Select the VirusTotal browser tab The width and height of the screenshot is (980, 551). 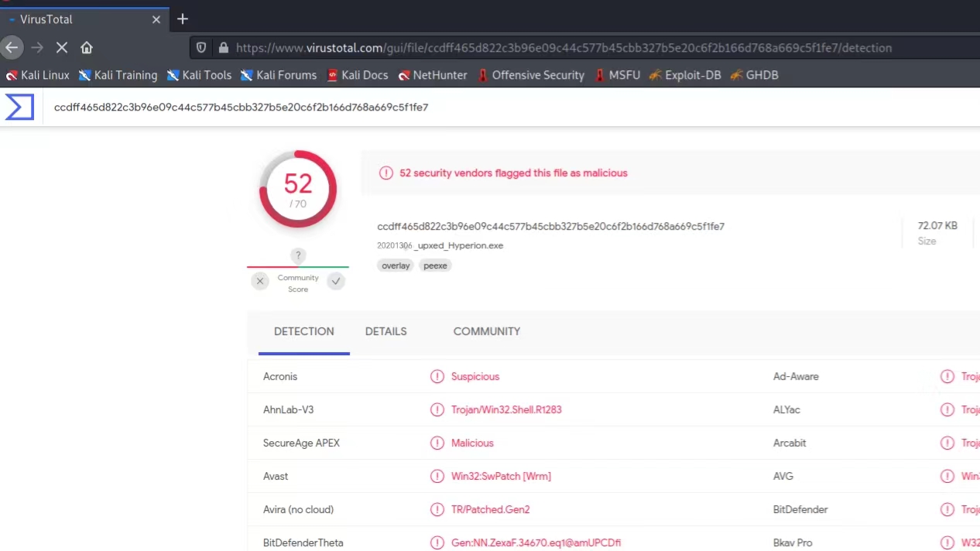[x=84, y=19]
